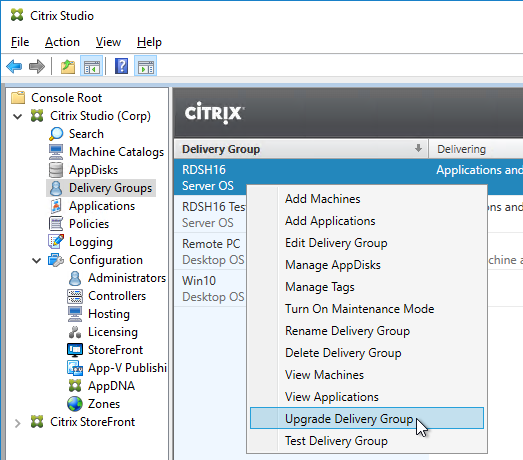This screenshot has height=460, width=523.
Task: Click Delivery Group column sort arrow
Action: coord(418,148)
